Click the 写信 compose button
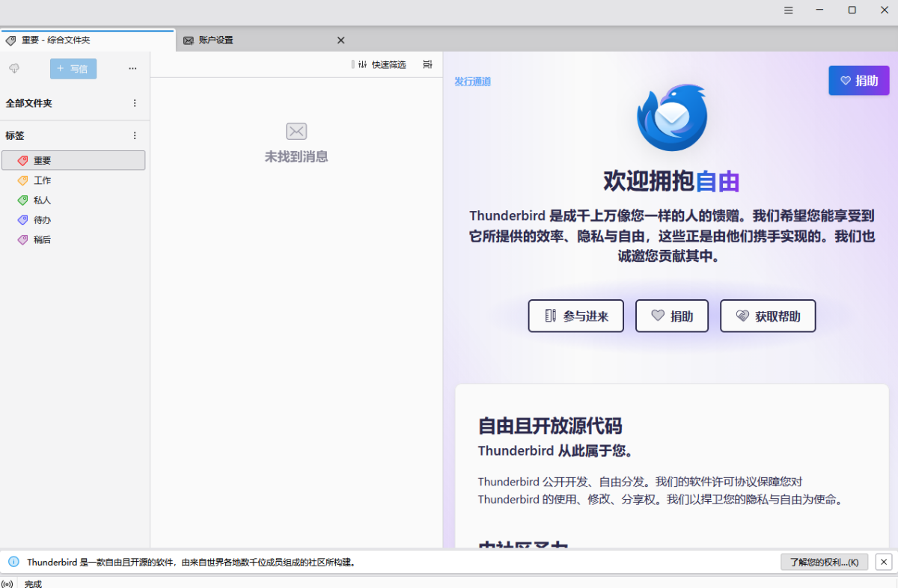The image size is (898, 588). 73,69
